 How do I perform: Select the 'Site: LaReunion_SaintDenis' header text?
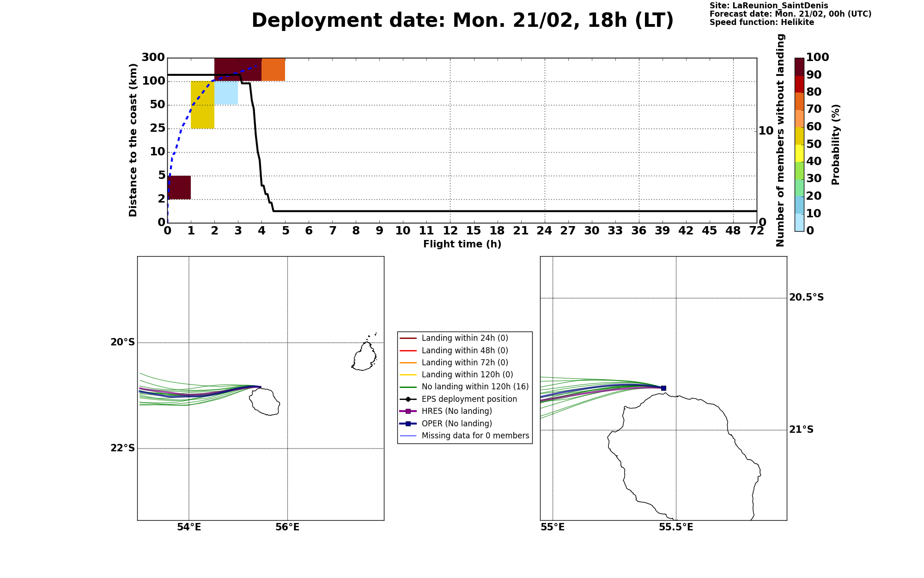(x=769, y=6)
